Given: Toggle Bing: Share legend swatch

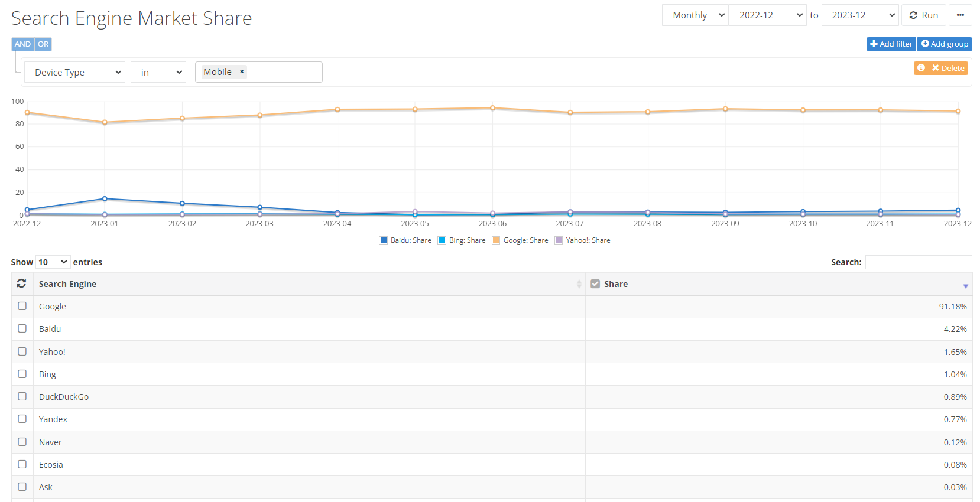Looking at the screenshot, I should click(x=442, y=240).
